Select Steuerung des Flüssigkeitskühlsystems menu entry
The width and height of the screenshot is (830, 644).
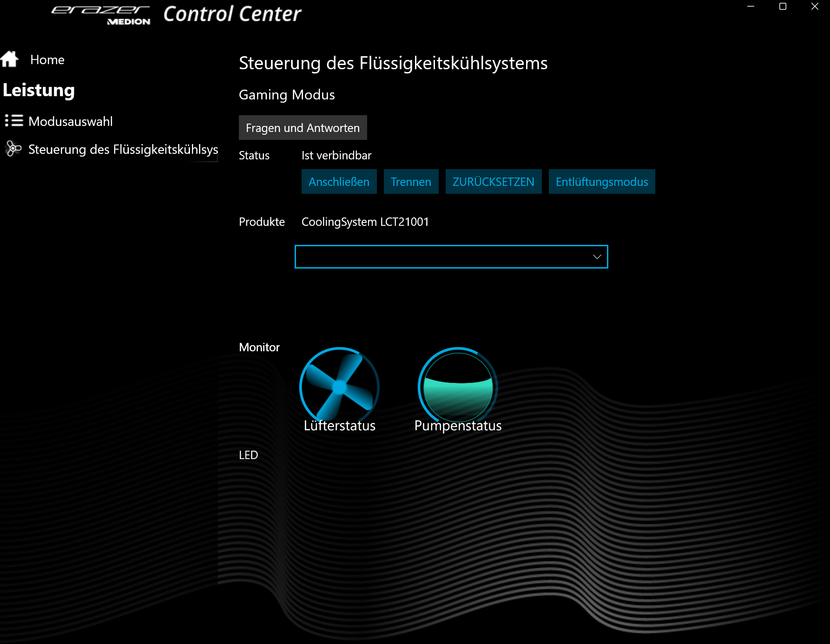[123, 150]
